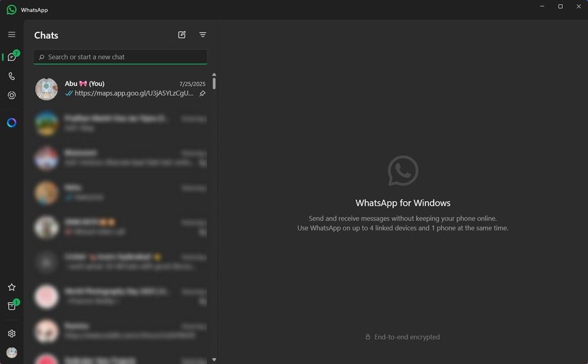This screenshot has width=588, height=364.
Task: Click the chat list scrollbar thumb
Action: (214, 83)
